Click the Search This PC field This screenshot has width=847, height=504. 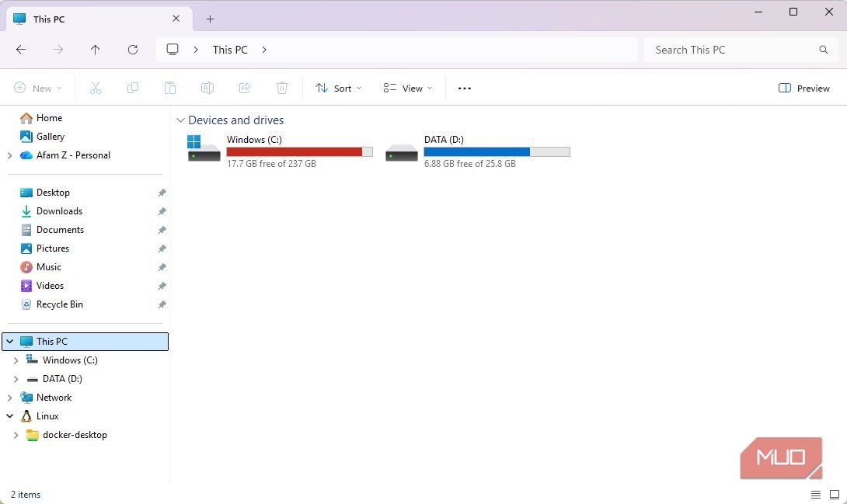pos(740,50)
